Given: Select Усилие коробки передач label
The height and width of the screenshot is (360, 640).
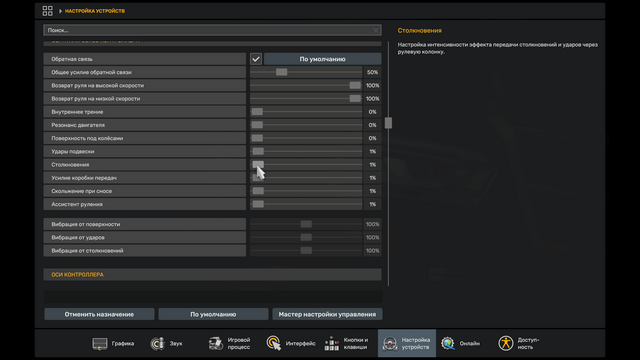Looking at the screenshot, I should click(x=84, y=178).
